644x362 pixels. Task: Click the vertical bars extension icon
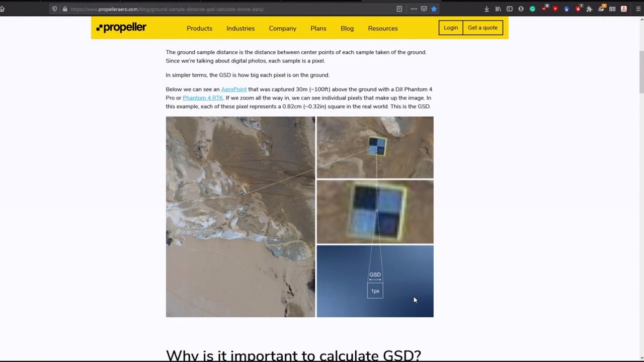coord(612,9)
